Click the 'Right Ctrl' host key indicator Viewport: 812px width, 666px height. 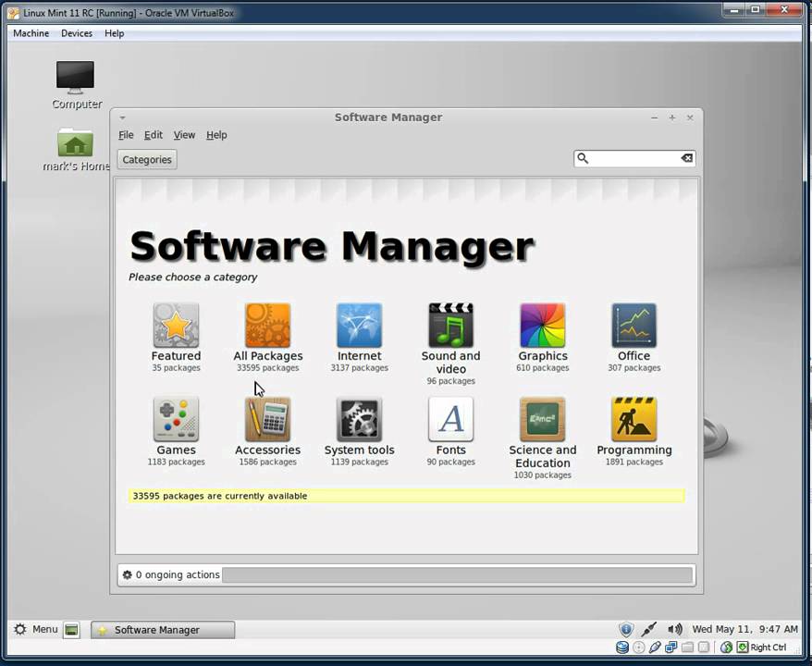point(768,647)
